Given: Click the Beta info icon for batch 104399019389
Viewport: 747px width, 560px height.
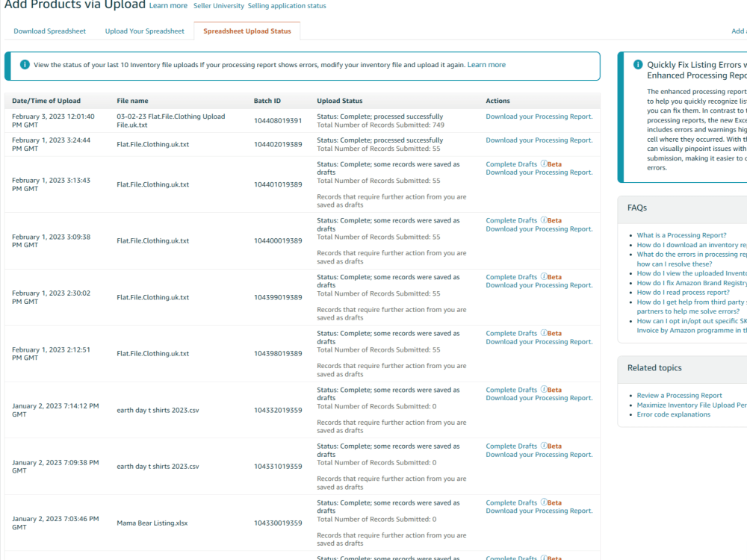Looking at the screenshot, I should click(544, 277).
